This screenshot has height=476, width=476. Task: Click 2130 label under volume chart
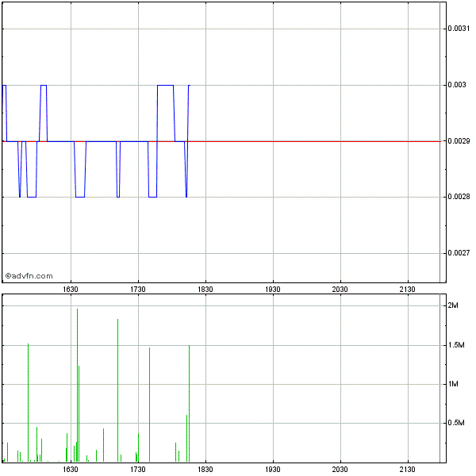click(408, 470)
